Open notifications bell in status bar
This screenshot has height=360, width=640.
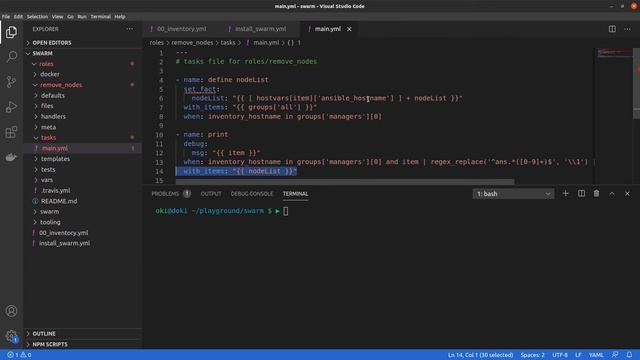629,355
